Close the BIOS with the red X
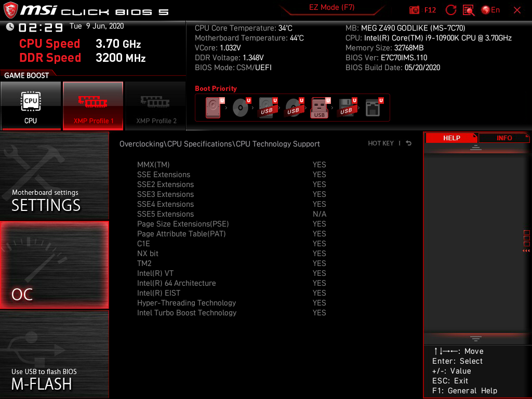This screenshot has width=532, height=399. click(x=517, y=10)
